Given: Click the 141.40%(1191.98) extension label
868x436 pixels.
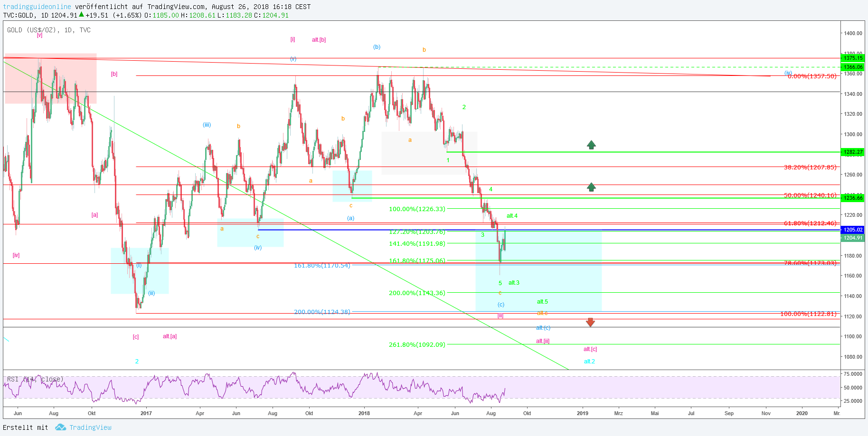Looking at the screenshot, I should coord(417,243).
